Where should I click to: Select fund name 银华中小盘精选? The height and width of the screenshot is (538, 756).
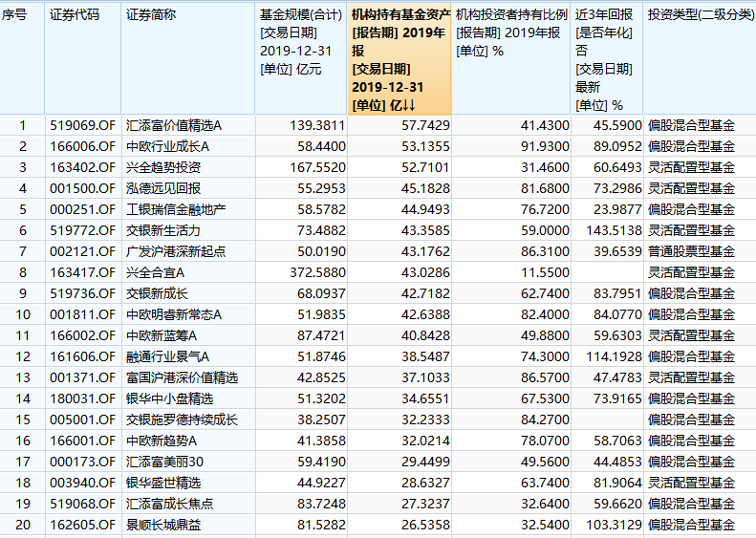[169, 398]
